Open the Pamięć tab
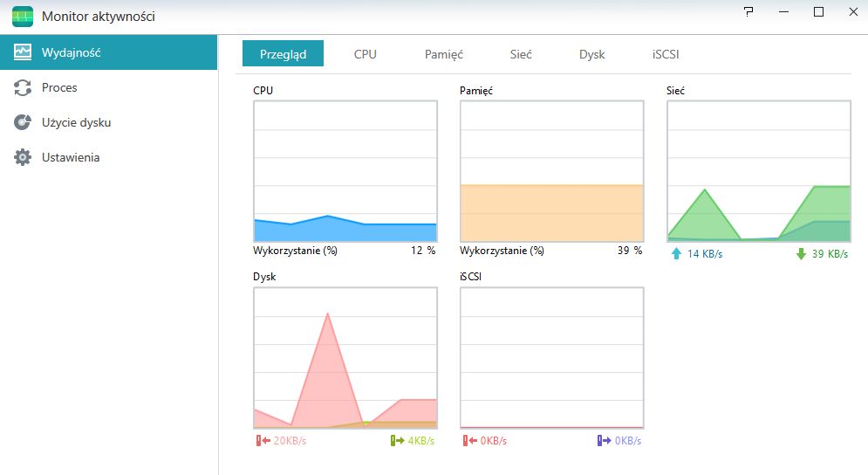The image size is (868, 475). [x=443, y=54]
